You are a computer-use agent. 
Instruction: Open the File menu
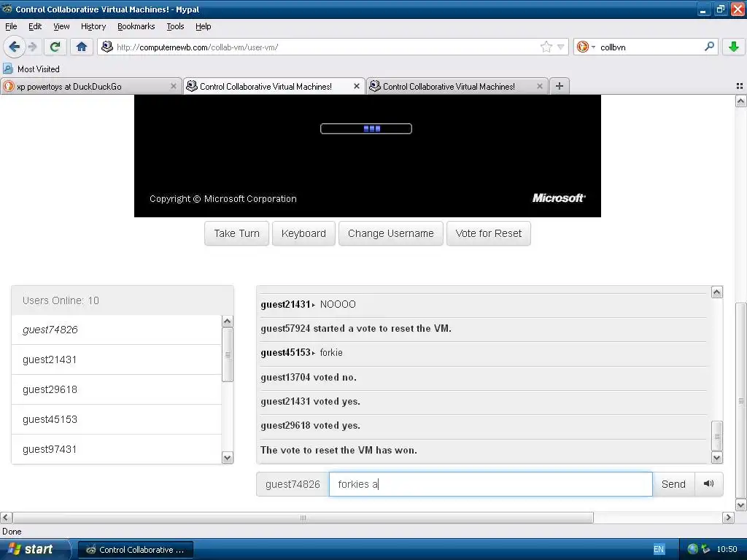click(x=11, y=26)
